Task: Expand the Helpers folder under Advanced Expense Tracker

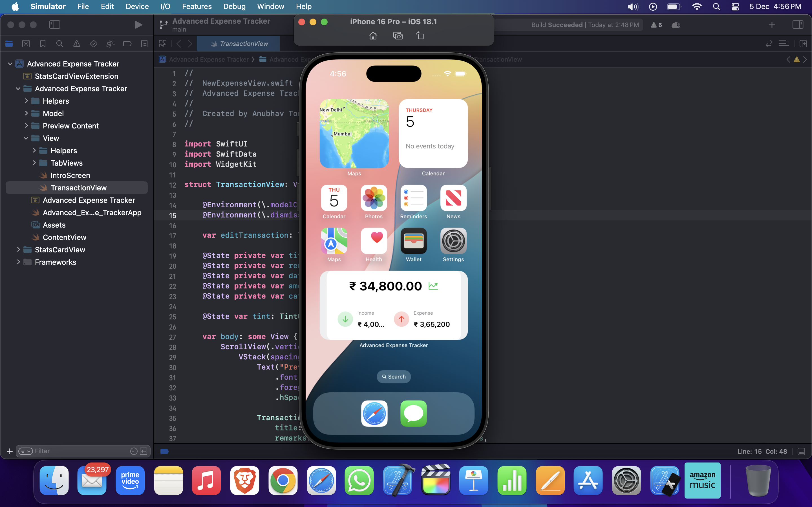Action: [26, 101]
